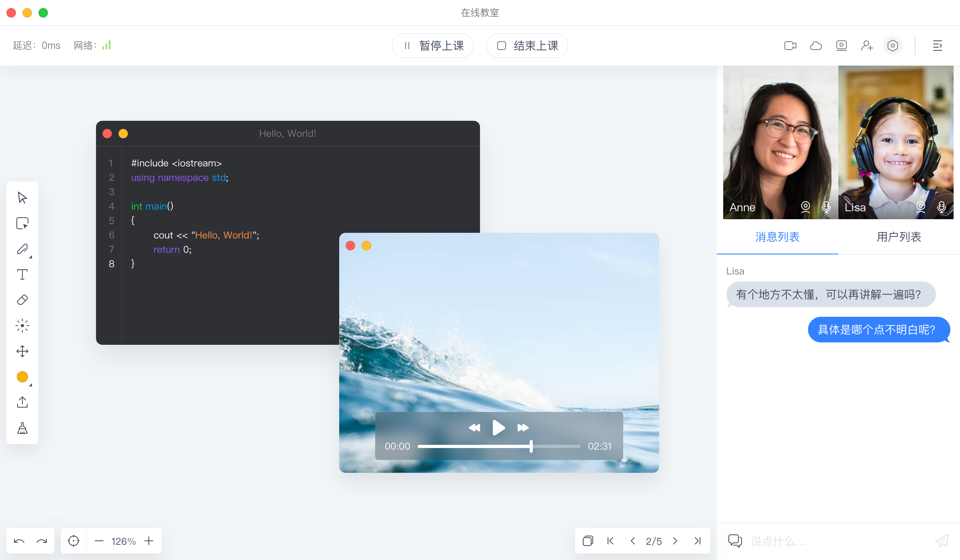Screen dimensions: 960x560
Task: Toggle Anne's microphone
Action: pos(826,207)
